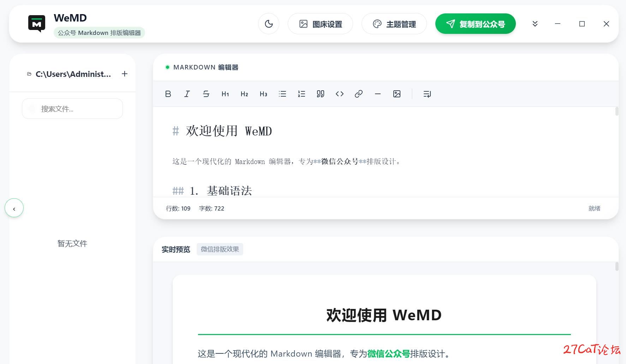Insert H3 heading
626x364 pixels.
click(x=263, y=94)
